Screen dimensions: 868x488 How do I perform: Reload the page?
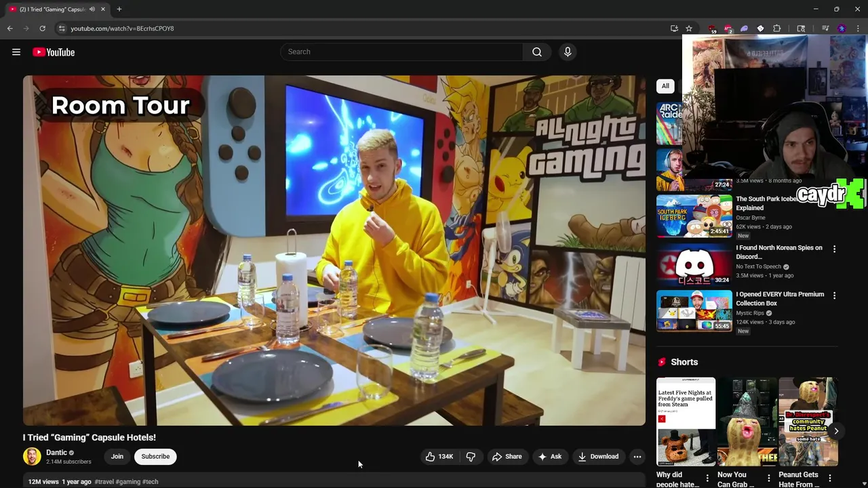(42, 28)
